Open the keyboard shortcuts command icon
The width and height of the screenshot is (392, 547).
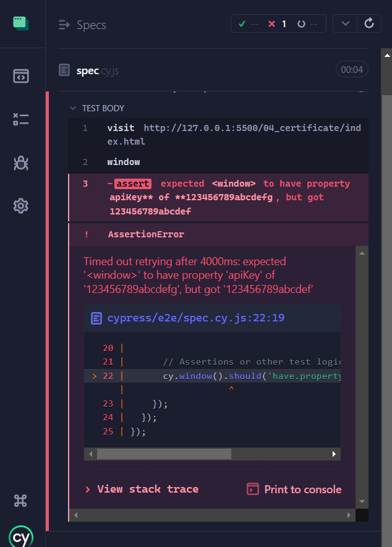click(x=21, y=500)
